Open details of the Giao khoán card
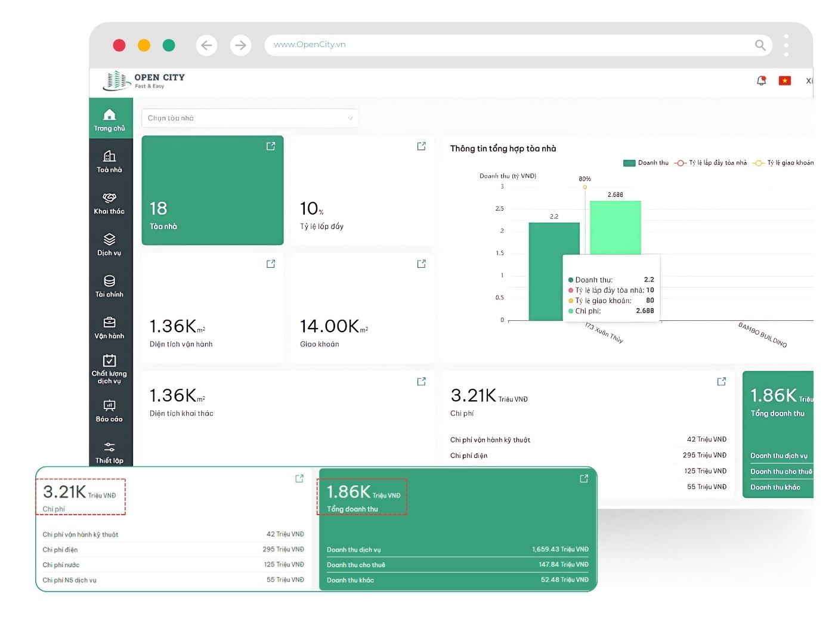 422,264
